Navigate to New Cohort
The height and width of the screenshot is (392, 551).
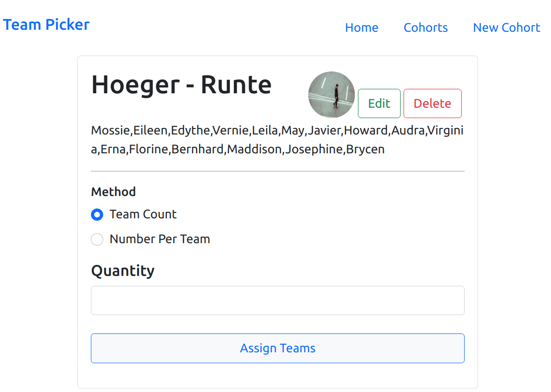tap(506, 28)
